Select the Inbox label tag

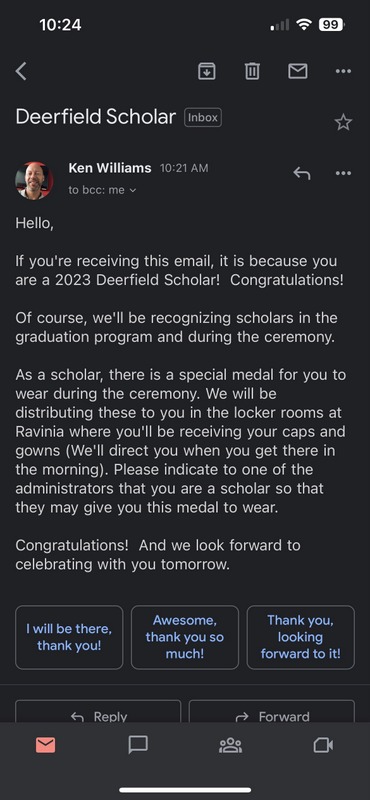pyautogui.click(x=203, y=117)
